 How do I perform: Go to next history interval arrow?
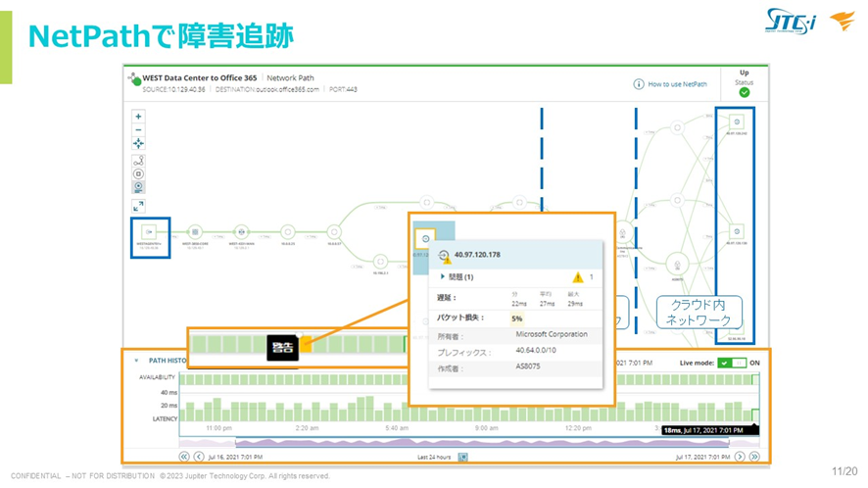(x=740, y=457)
